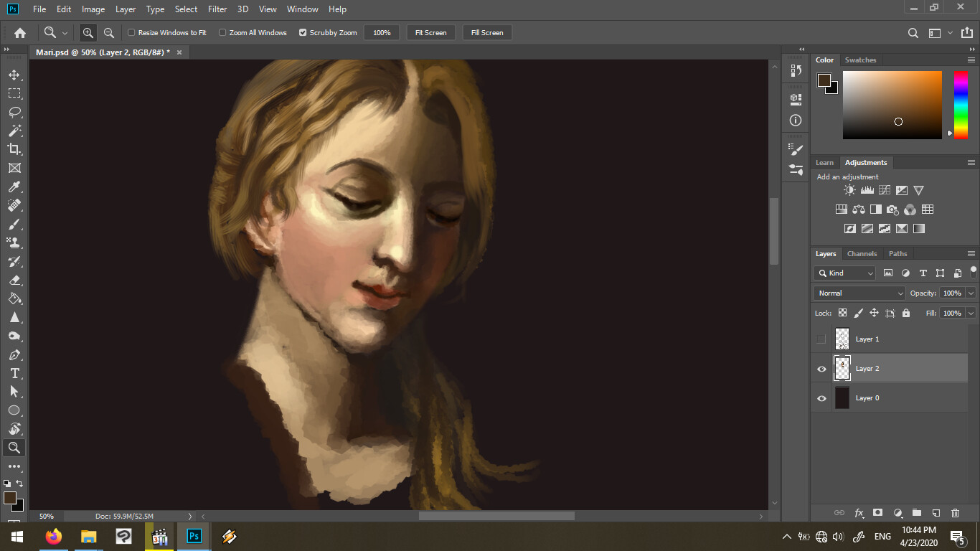Switch to the Channels tab
This screenshot has height=551, width=980.
coord(862,253)
